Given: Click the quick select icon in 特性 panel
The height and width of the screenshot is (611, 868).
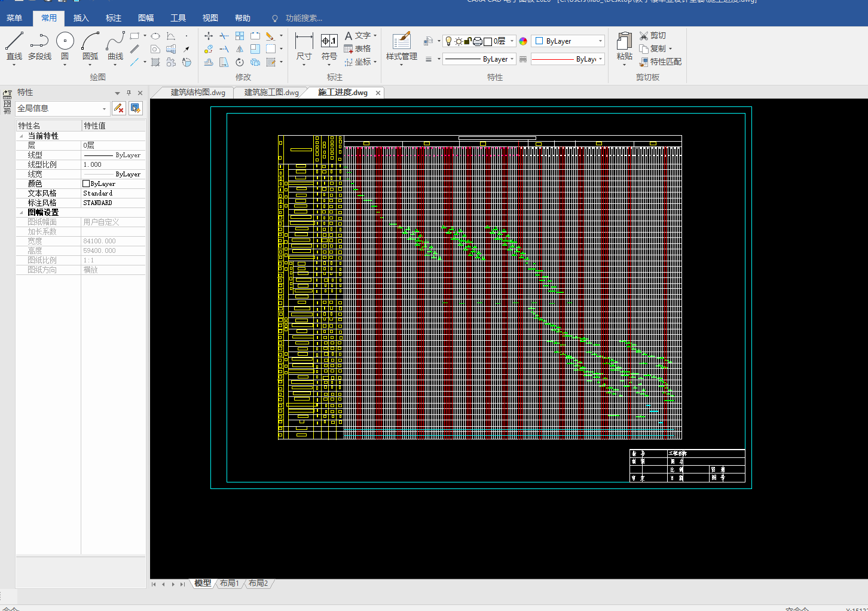Looking at the screenshot, I should pyautogui.click(x=136, y=108).
